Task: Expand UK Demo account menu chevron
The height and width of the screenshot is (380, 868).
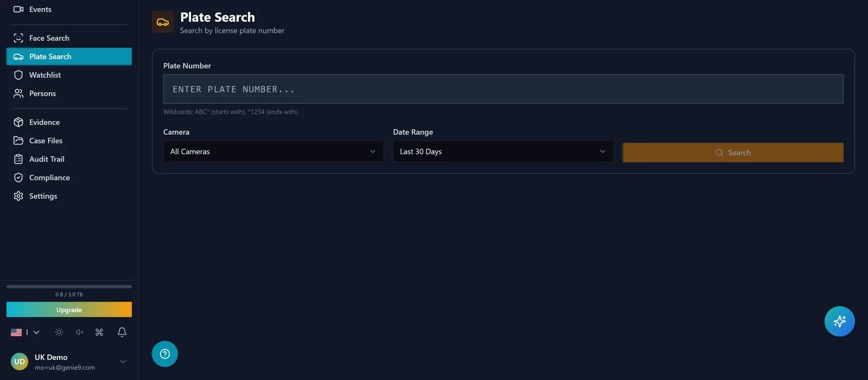Action: 123,362
